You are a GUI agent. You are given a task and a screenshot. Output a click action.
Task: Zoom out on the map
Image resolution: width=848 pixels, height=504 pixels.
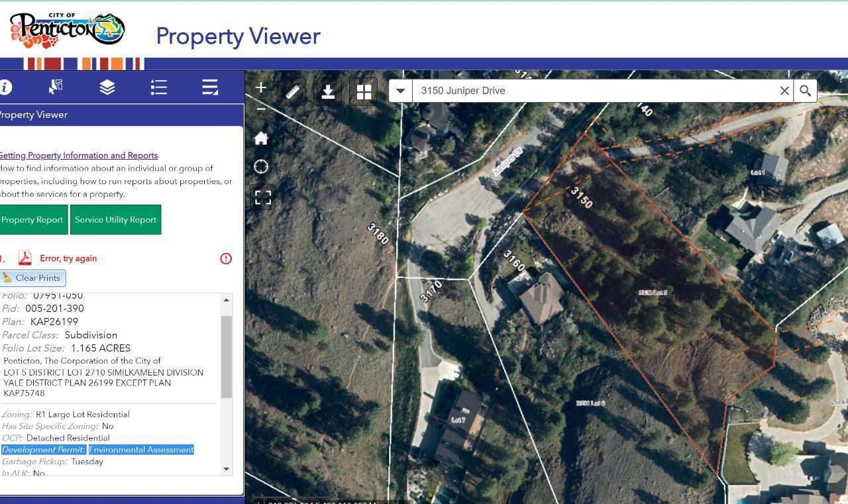click(261, 109)
